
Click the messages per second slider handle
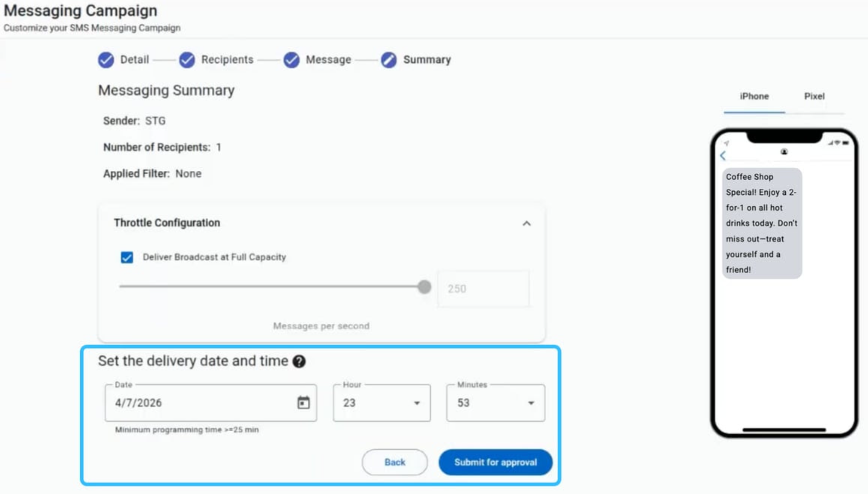click(424, 287)
